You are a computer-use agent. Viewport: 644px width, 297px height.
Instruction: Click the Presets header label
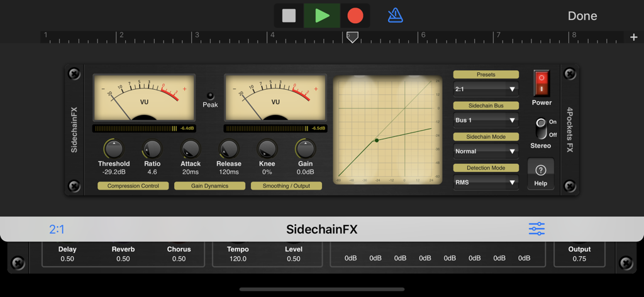tap(486, 75)
